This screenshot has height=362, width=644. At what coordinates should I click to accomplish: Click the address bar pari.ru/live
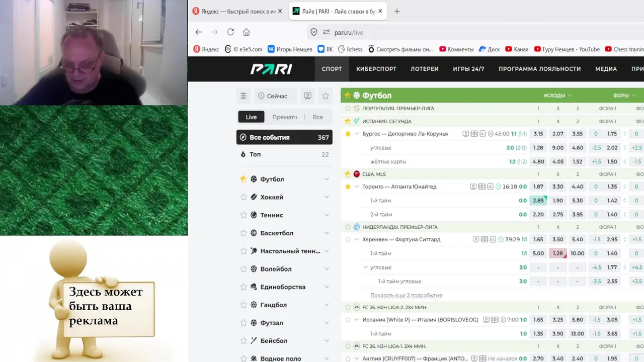pyautogui.click(x=349, y=32)
